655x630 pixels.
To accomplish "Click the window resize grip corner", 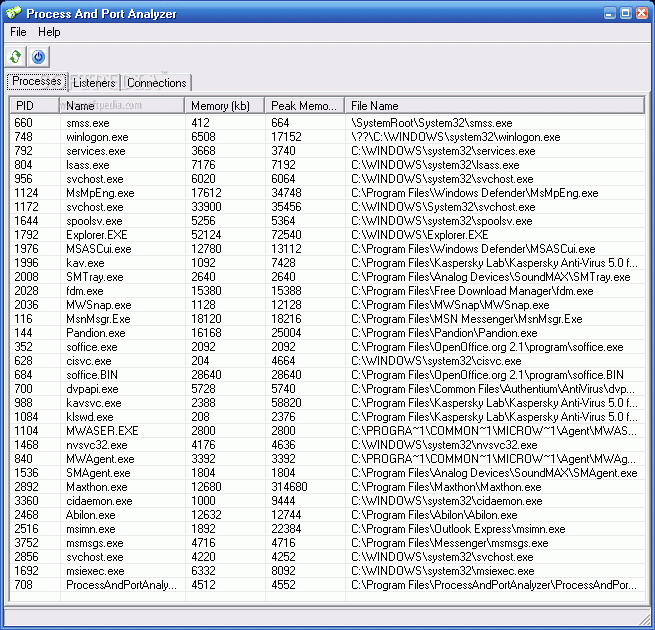I will tap(645, 620).
